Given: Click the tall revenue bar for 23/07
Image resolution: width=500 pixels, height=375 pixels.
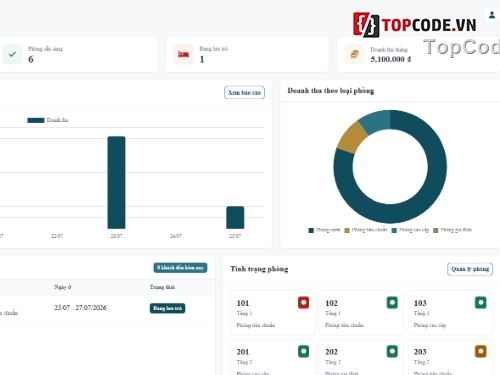Looking at the screenshot, I should point(116,182).
